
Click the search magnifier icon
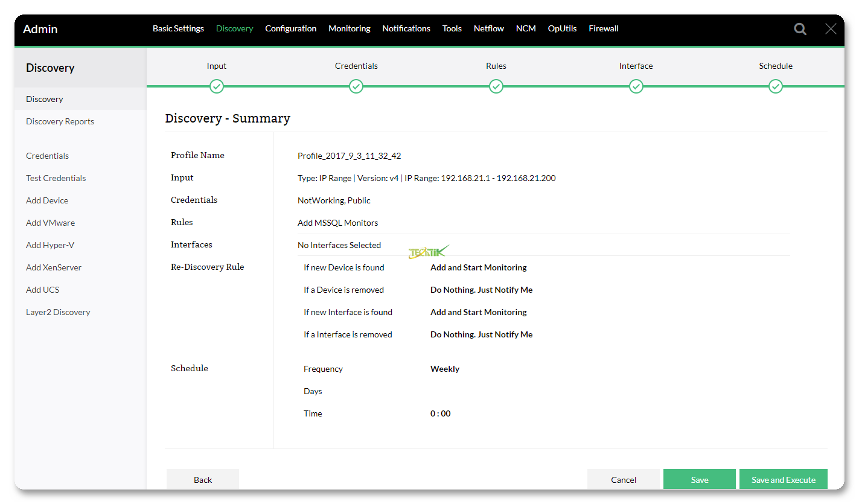coord(800,29)
